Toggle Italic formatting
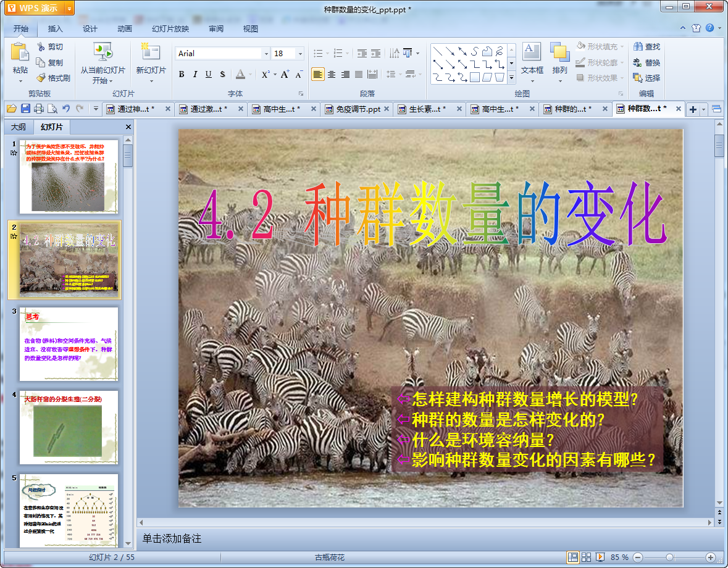The image size is (728, 568). (195, 74)
